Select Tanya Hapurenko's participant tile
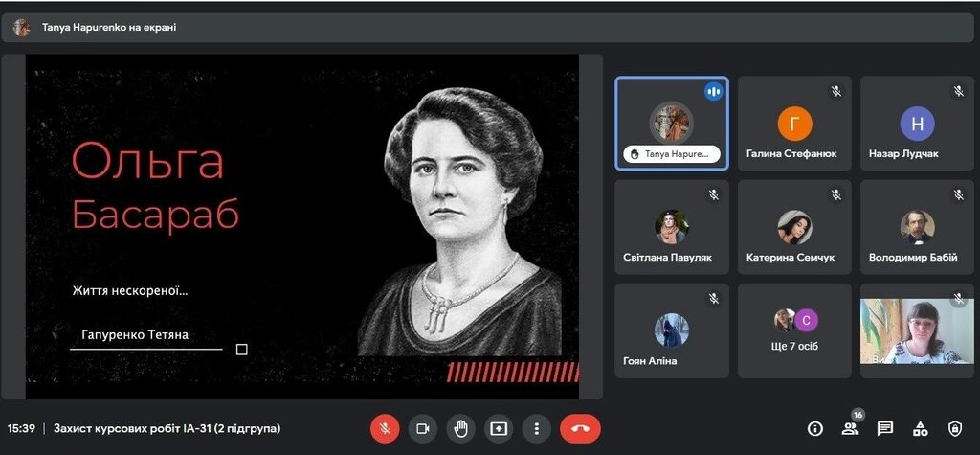The height and width of the screenshot is (455, 980). coord(671,123)
